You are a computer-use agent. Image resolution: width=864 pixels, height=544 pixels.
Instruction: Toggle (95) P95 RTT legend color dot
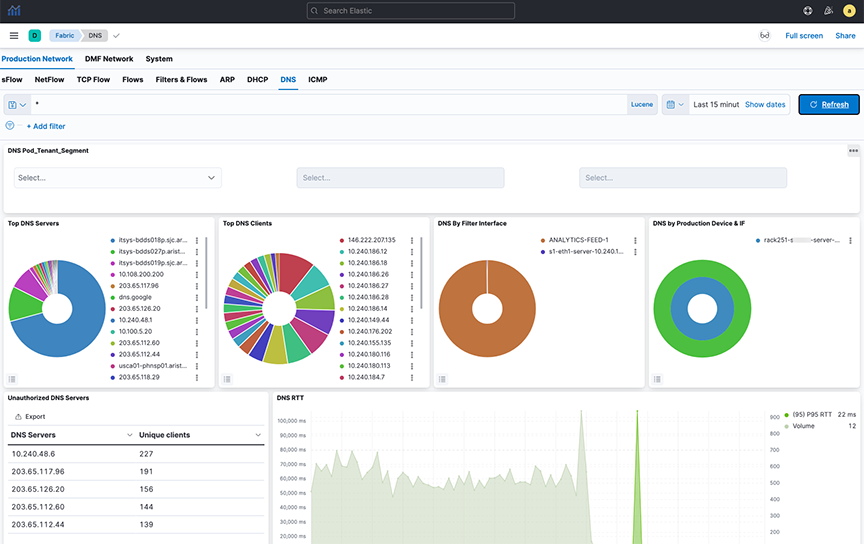point(786,414)
